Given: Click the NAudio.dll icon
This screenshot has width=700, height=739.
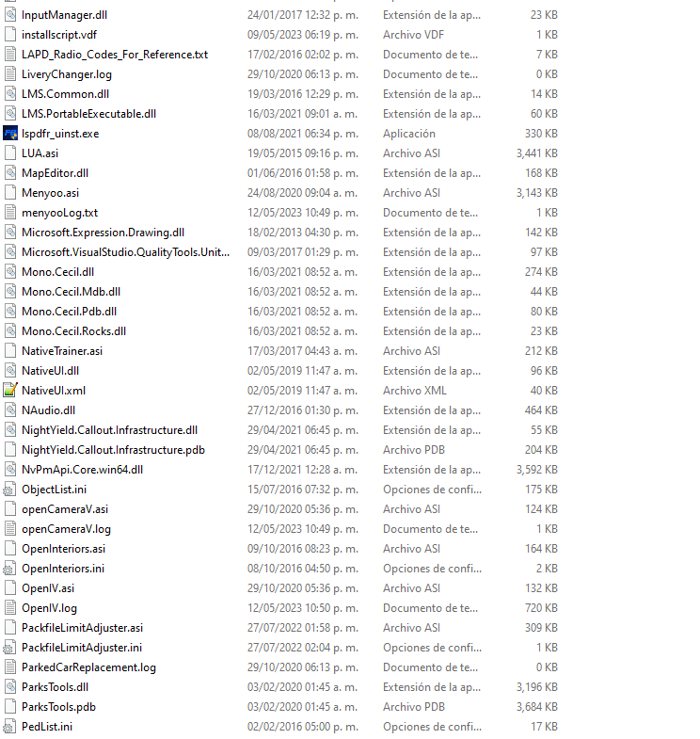Looking at the screenshot, I should point(10,410).
